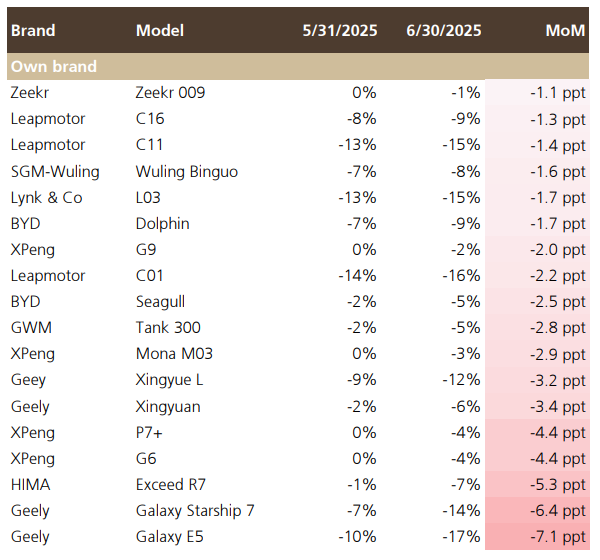Image resolution: width=600 pixels, height=560 pixels.
Task: Click the -1.1 ppt MoM cell
Action: [559, 93]
